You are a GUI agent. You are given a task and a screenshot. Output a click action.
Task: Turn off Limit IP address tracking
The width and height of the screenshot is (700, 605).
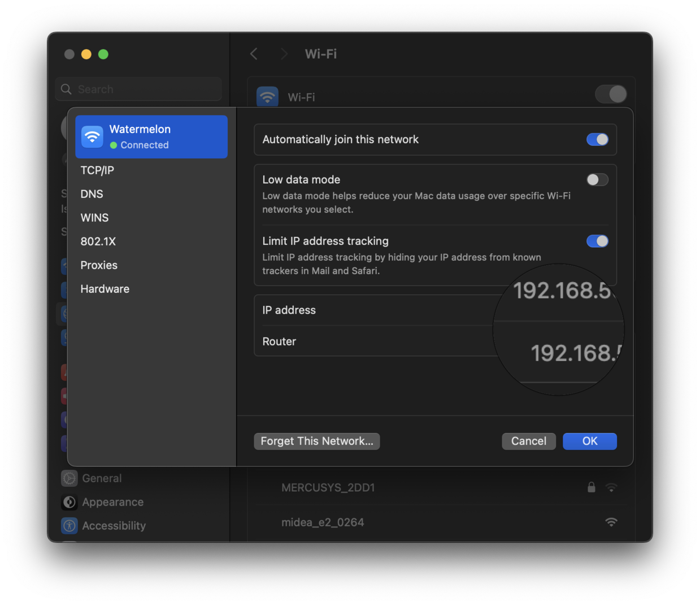(597, 241)
